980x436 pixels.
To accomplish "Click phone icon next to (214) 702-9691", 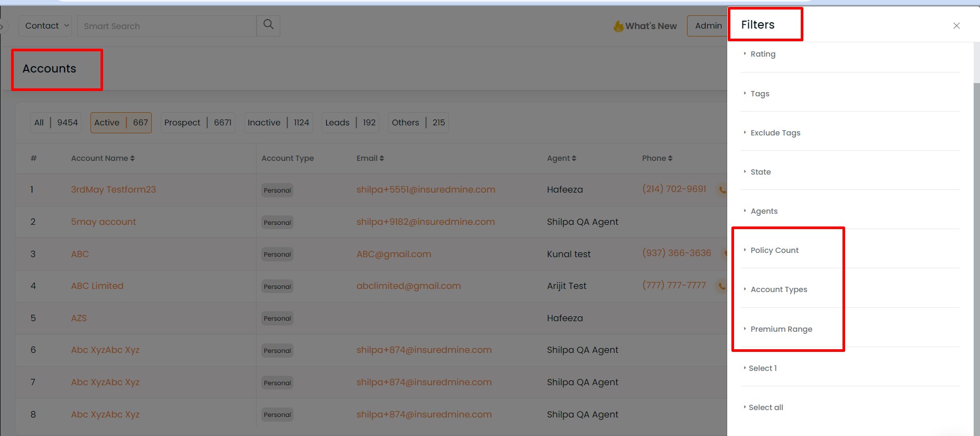I will pos(722,189).
